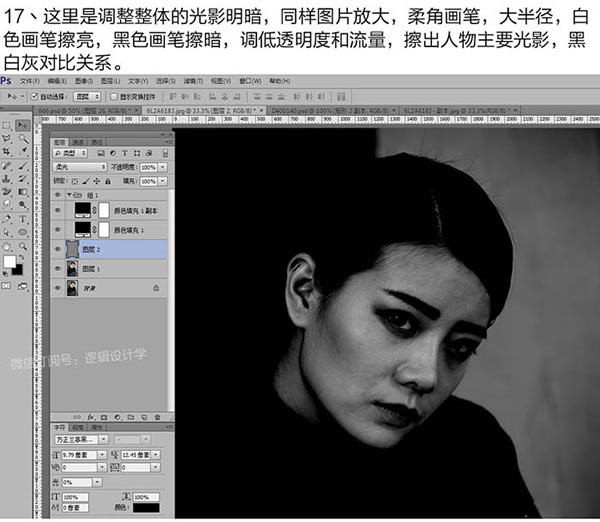600x522 pixels.
Task: Open the 柔光 blend mode dropdown
Action: (x=80, y=167)
